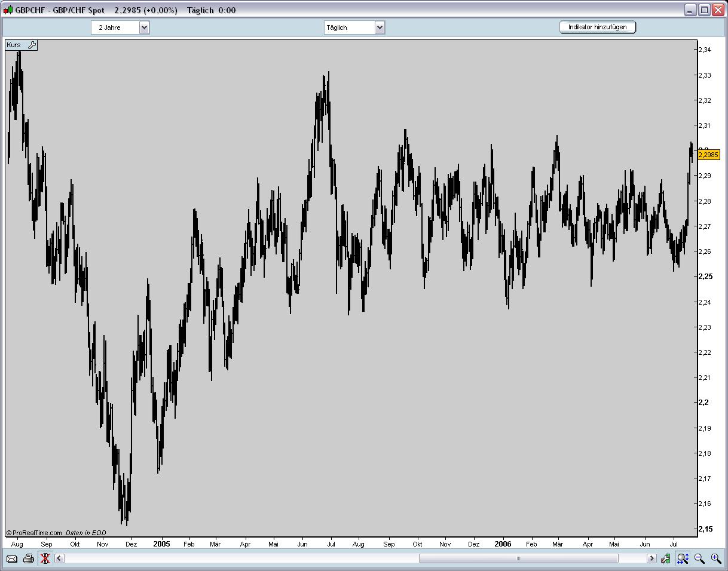
Task: Toggle the red crossed-out cursor tool
Action: coord(45,558)
